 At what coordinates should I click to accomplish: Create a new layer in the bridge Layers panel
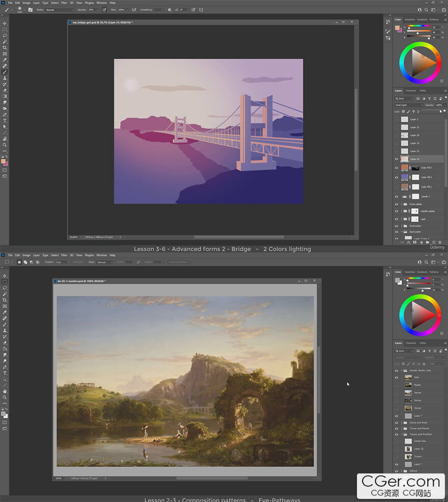pos(434,243)
